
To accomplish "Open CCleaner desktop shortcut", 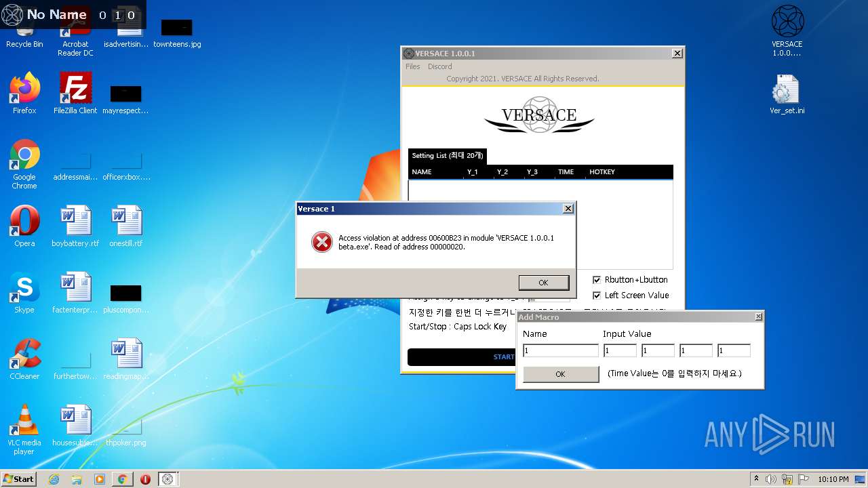I will [x=24, y=359].
